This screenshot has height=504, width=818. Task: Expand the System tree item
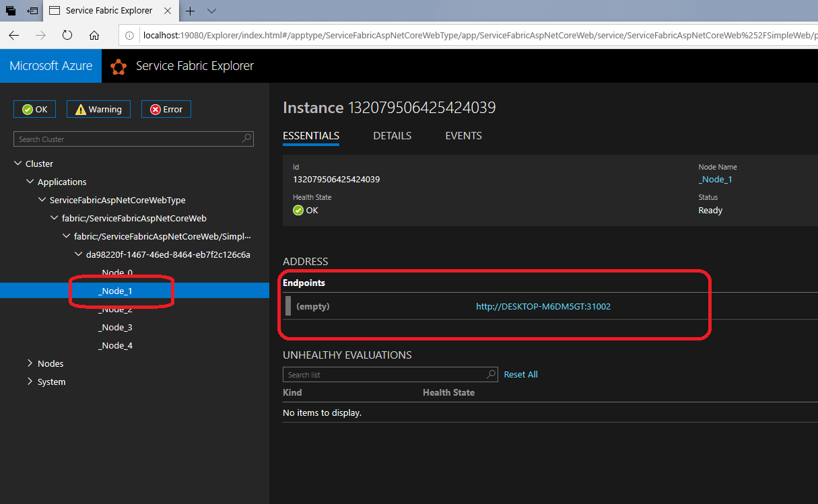[x=30, y=381]
